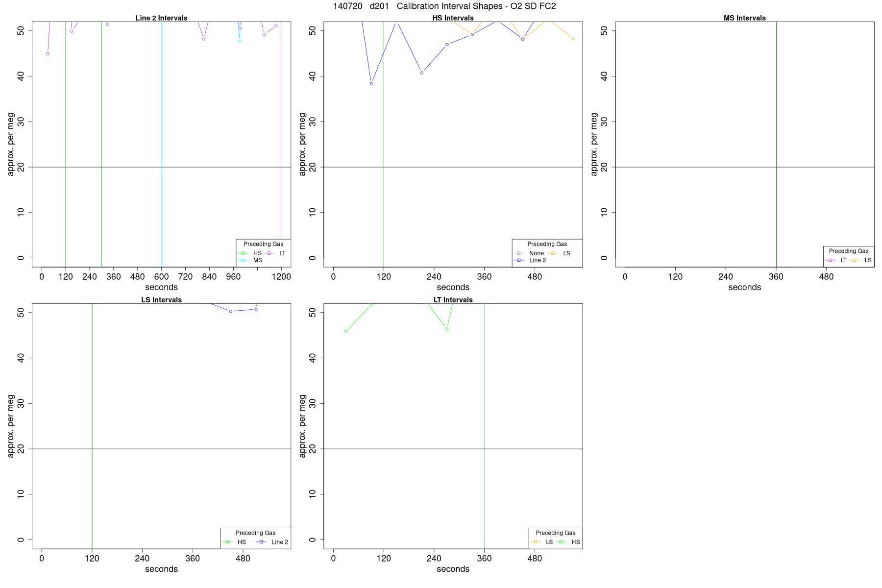Screen dimensions: 882x588
Task: Click the LT legend entry in MS Intervals legend
Action: click(836, 260)
